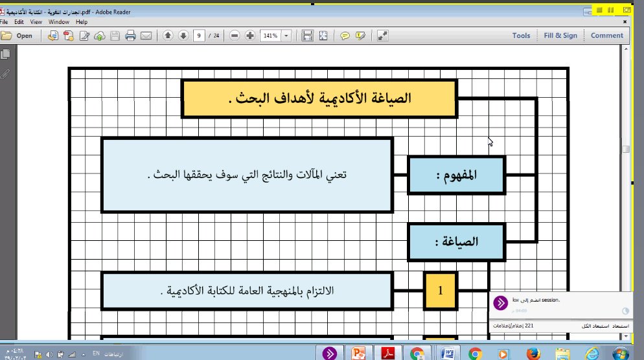This screenshot has height=360, width=644.
Task: Click the network signal tray icon
Action: [x=72, y=354]
